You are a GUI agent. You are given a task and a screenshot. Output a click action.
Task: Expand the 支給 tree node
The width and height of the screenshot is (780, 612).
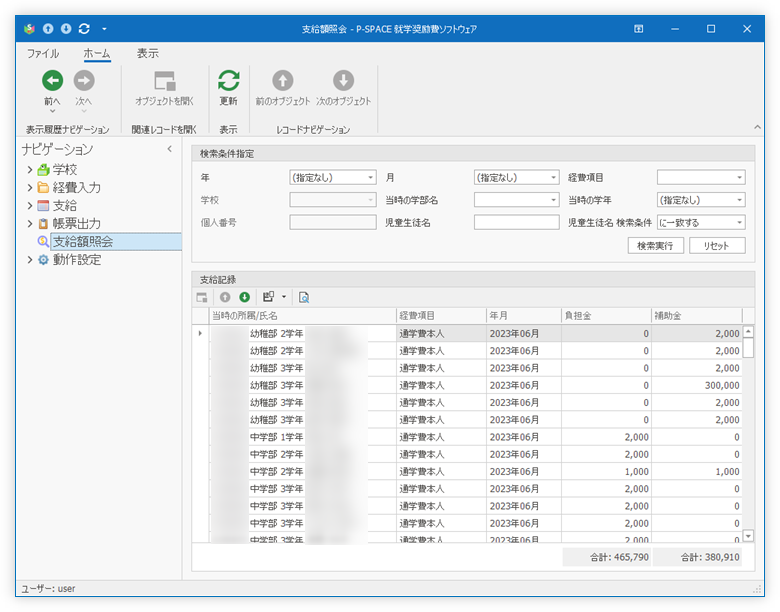tap(30, 205)
